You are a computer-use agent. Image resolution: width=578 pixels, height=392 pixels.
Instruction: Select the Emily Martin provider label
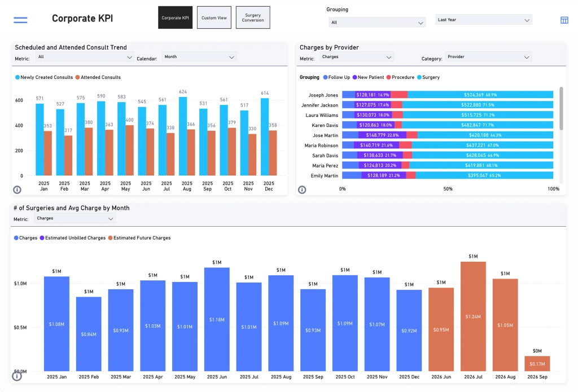pyautogui.click(x=324, y=176)
